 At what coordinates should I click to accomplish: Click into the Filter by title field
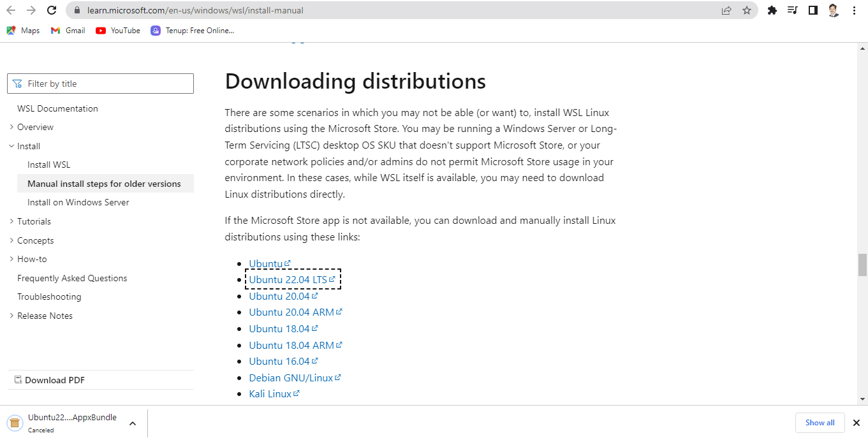(x=100, y=84)
